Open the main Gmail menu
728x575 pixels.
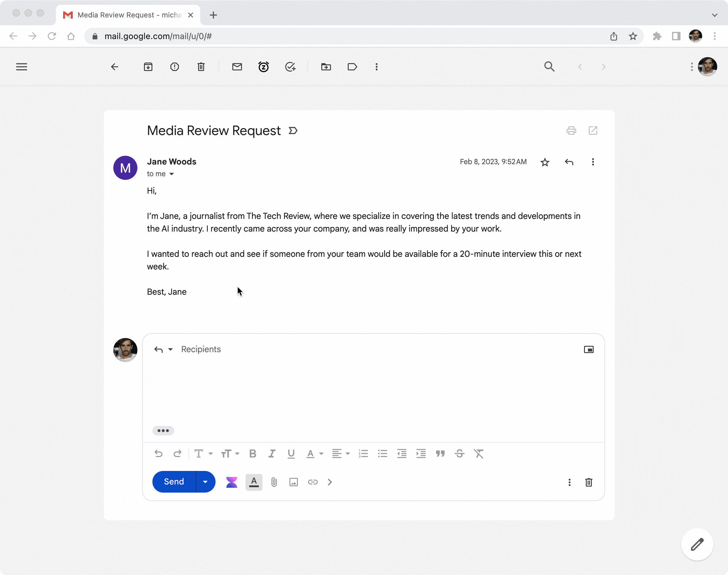tap(21, 66)
